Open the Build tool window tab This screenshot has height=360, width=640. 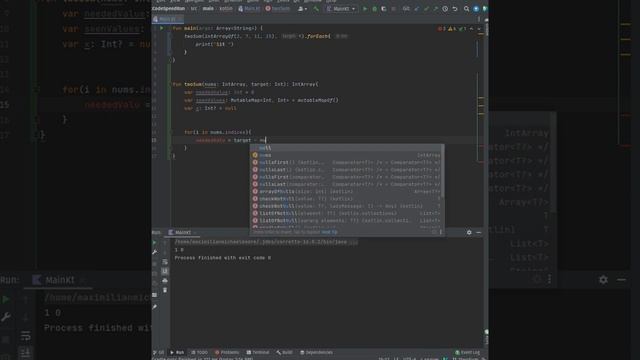[284, 352]
